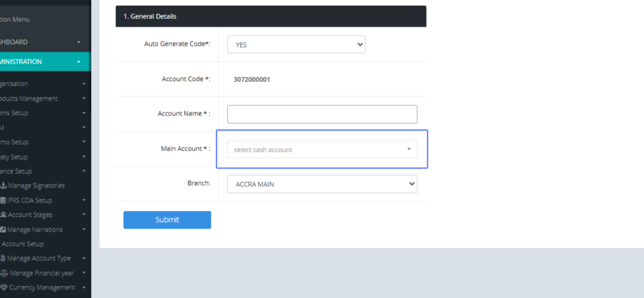Image resolution: width=644 pixels, height=298 pixels.
Task: Expand the Currency Management submenu arrow
Action: (84, 288)
